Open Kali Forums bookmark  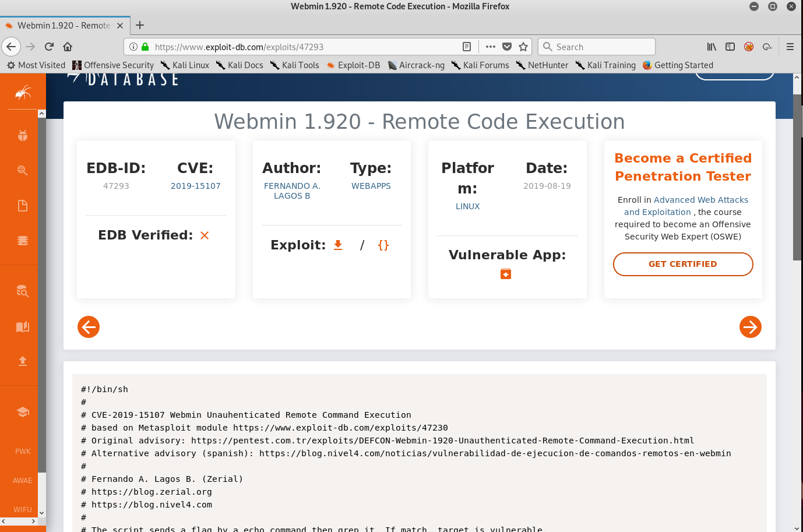pos(480,65)
